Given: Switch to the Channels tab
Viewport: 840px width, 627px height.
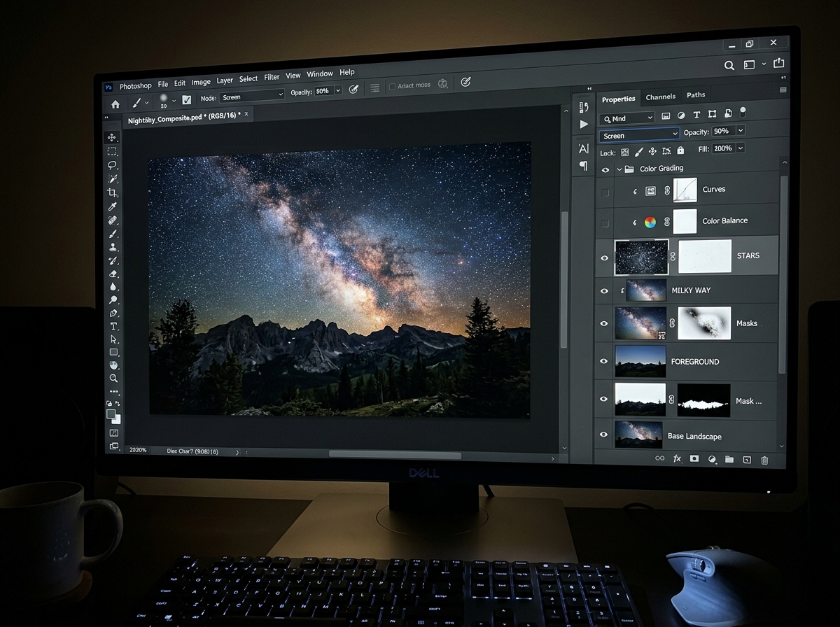Looking at the screenshot, I should (661, 96).
